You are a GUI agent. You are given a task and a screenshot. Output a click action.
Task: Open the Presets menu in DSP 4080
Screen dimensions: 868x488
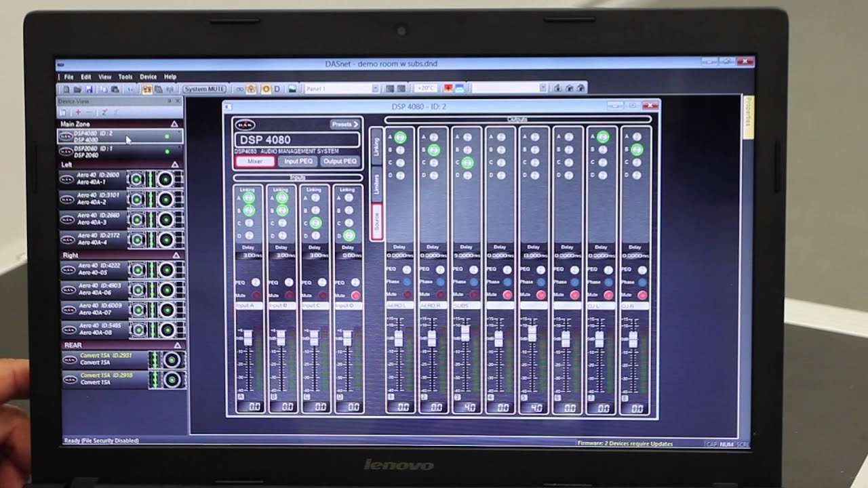[x=346, y=125]
